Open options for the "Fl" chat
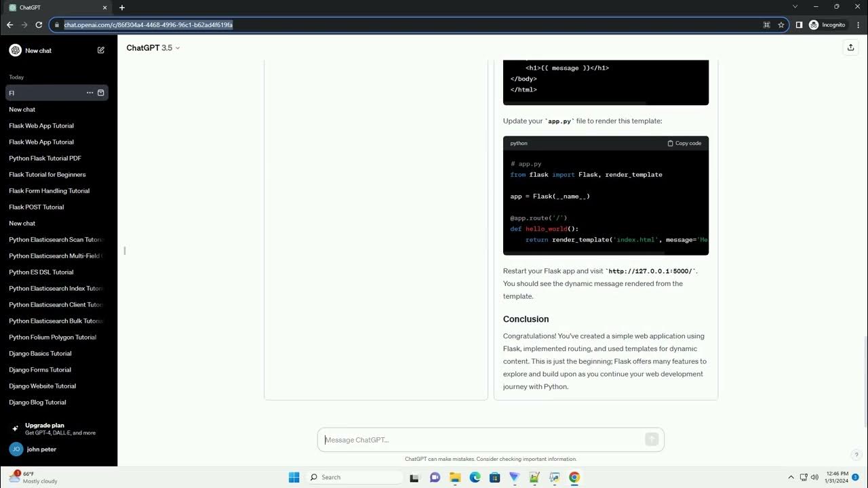The width and height of the screenshot is (868, 488). click(90, 93)
